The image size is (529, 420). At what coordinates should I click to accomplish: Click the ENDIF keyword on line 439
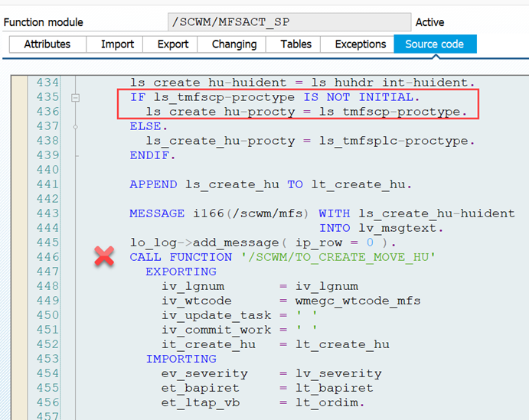149,155
